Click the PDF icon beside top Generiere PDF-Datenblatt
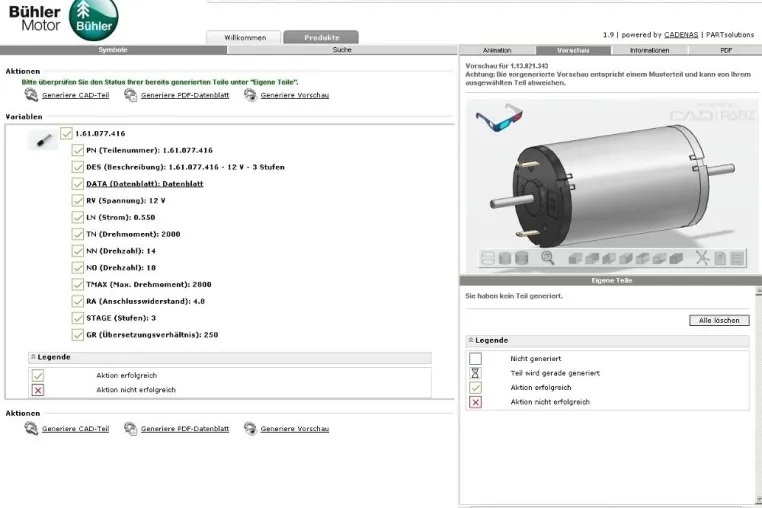 130,95
